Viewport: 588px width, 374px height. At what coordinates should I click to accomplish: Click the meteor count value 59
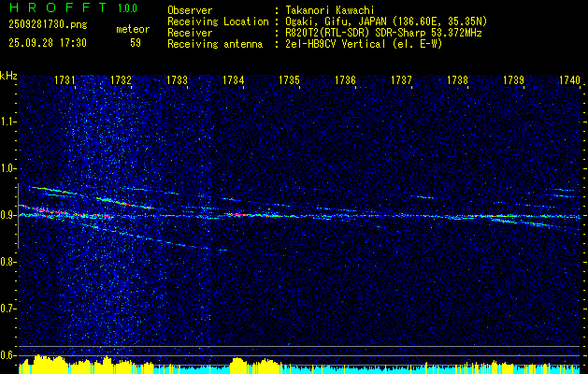pyautogui.click(x=136, y=43)
